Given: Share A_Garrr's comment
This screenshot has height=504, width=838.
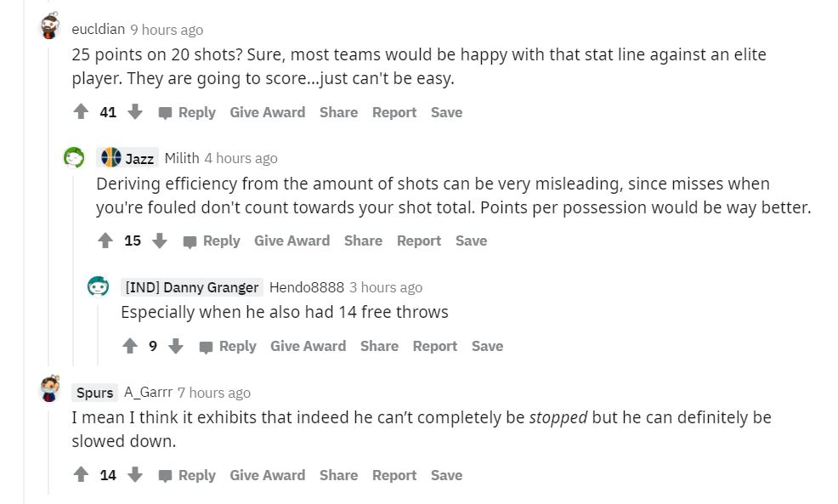Looking at the screenshot, I should [x=338, y=475].
